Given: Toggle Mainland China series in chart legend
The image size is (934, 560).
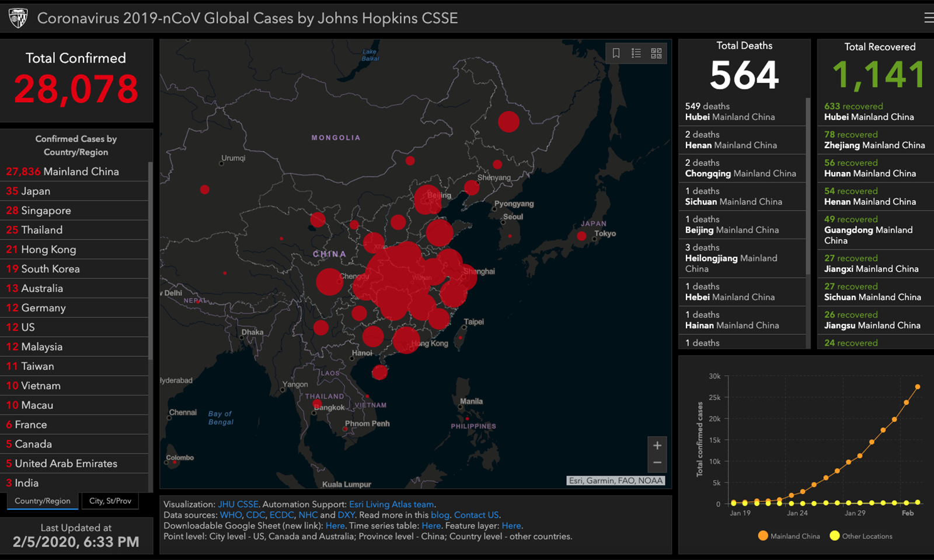Looking at the screenshot, I should [x=789, y=536].
